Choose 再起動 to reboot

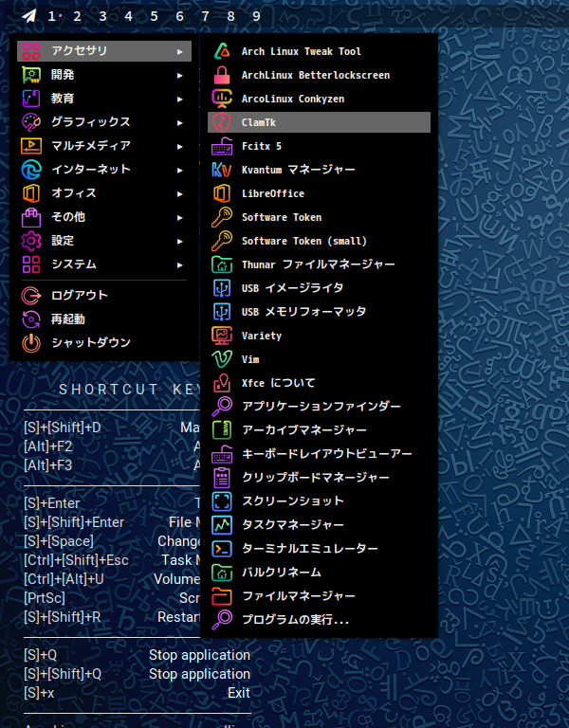click(104, 318)
